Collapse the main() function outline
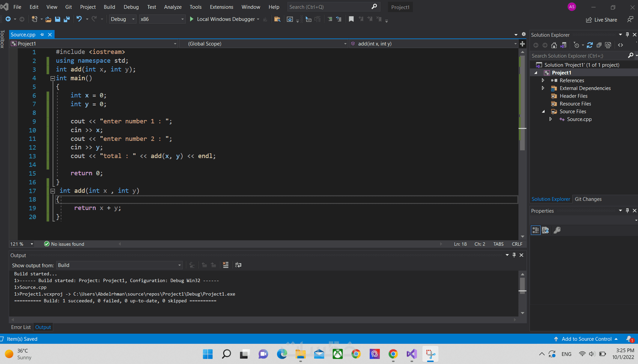 (53, 78)
